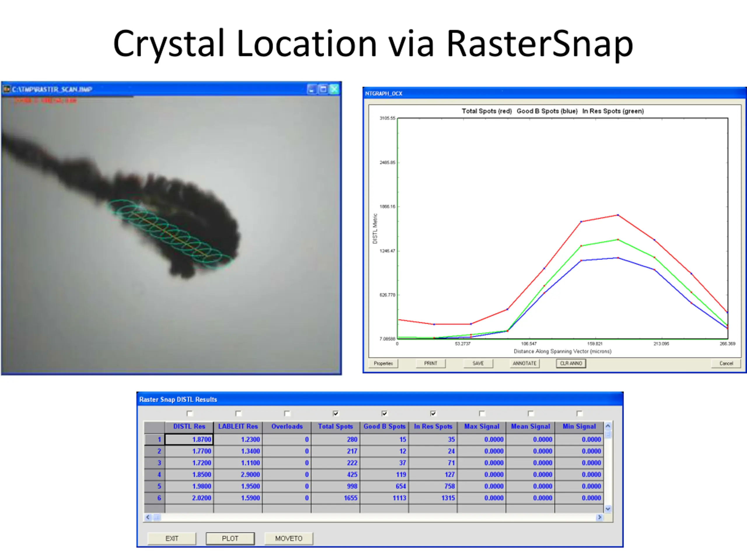Enable the checkbox above Mean Signal column
Image resolution: width=747 pixels, height=560 pixels.
(530, 414)
